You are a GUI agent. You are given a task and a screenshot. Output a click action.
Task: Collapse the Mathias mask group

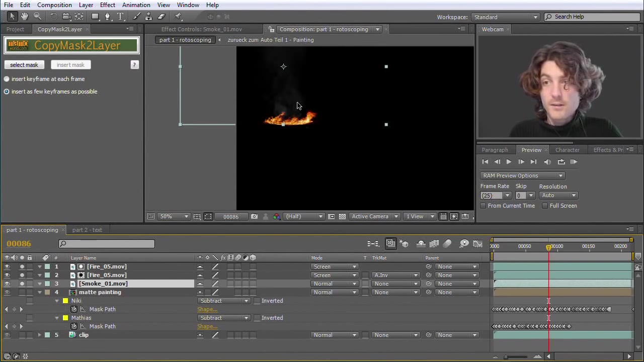click(57, 318)
